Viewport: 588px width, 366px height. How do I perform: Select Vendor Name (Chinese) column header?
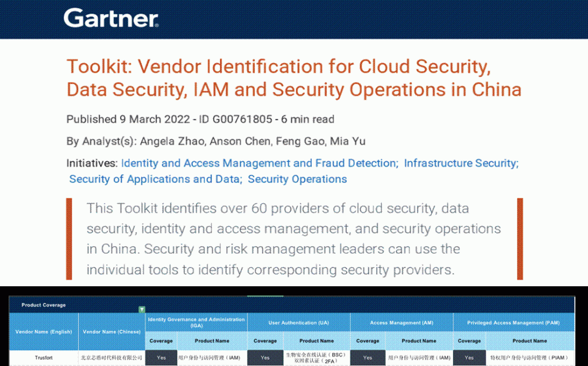click(x=112, y=332)
